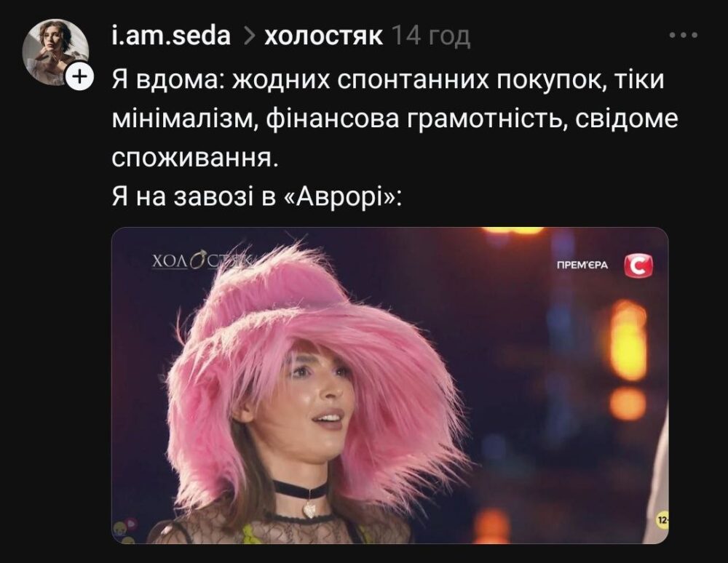This screenshot has height=563, width=728.
Task: Click the chevron arrow before холостяк
Action: [249, 36]
